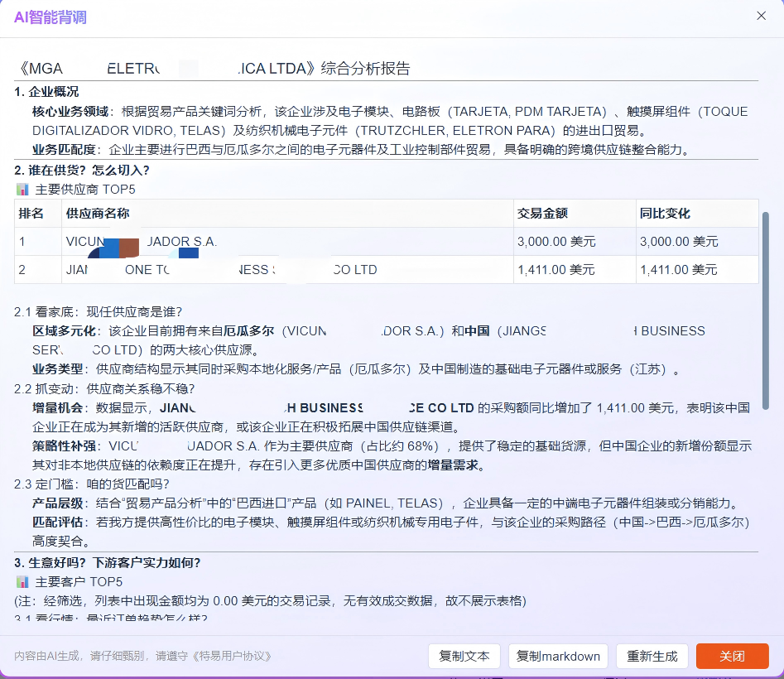The width and height of the screenshot is (784, 679).
Task: Click the 1,411.00 美元 value under 同比变化
Action: (679, 270)
